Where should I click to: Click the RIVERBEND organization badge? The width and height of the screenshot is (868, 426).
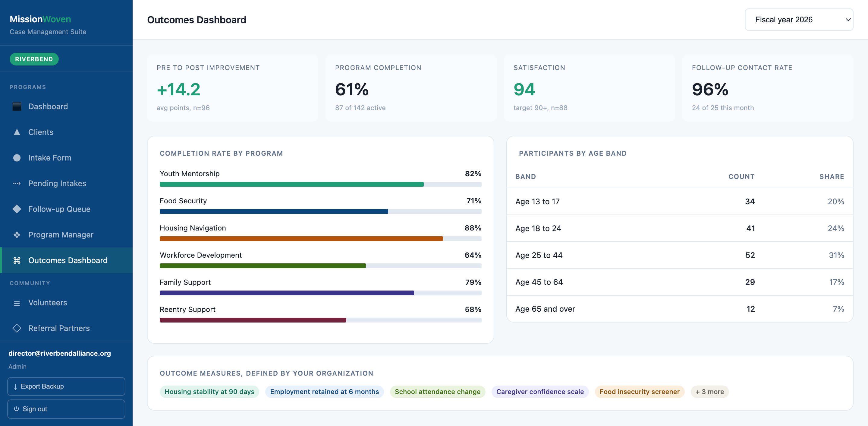click(34, 59)
